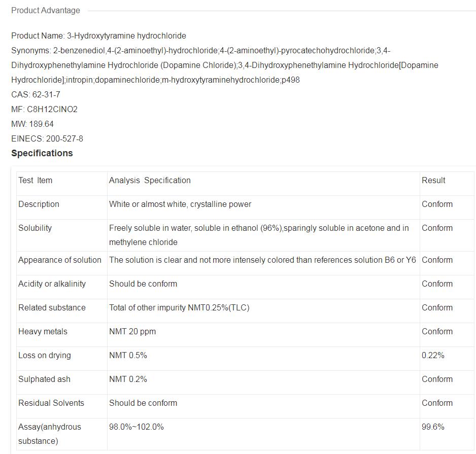Click the Loss on drying result 0.22%
The image size is (476, 454).
coord(433,356)
